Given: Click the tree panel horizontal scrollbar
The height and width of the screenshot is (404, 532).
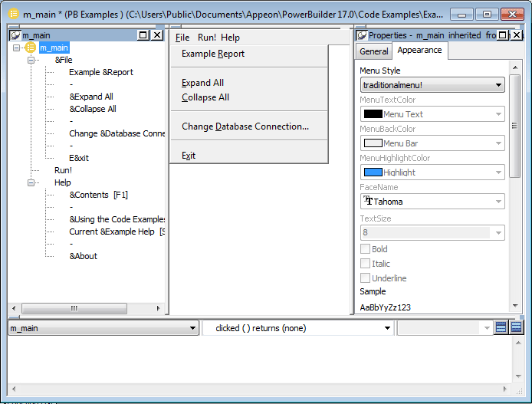Looking at the screenshot, I should click(74, 308).
